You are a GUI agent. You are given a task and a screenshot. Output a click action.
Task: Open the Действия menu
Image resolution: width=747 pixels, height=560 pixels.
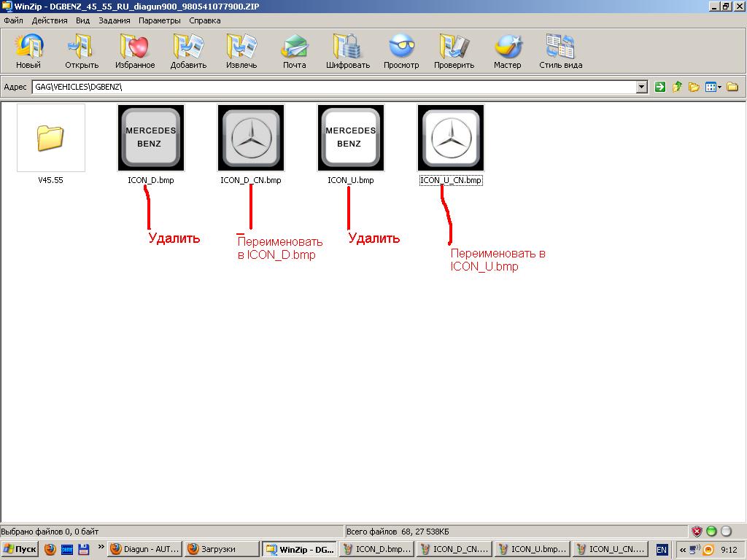click(50, 20)
